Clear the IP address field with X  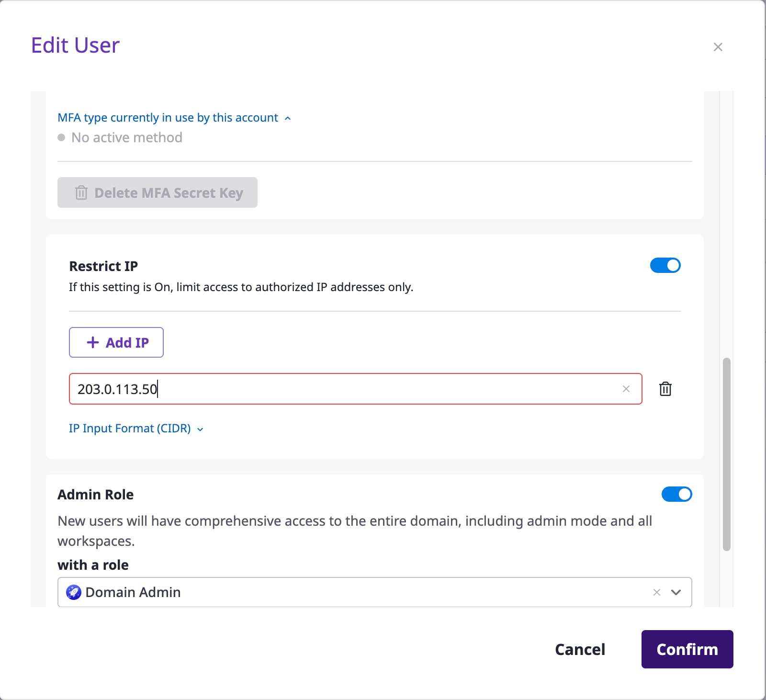click(626, 389)
